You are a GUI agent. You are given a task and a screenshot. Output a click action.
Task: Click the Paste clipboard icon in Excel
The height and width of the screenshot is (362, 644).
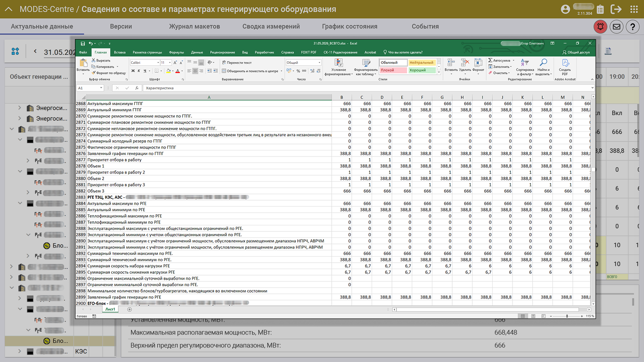tap(83, 62)
